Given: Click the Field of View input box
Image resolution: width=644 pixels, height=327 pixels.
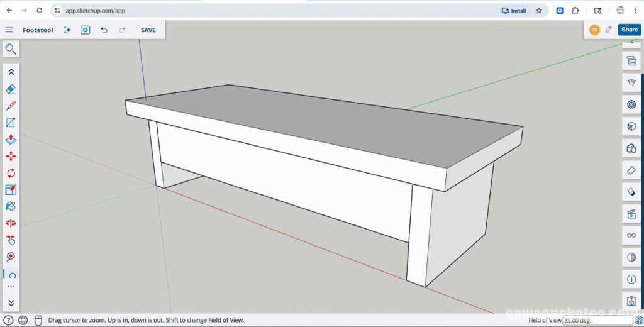Looking at the screenshot, I should coord(597,321).
